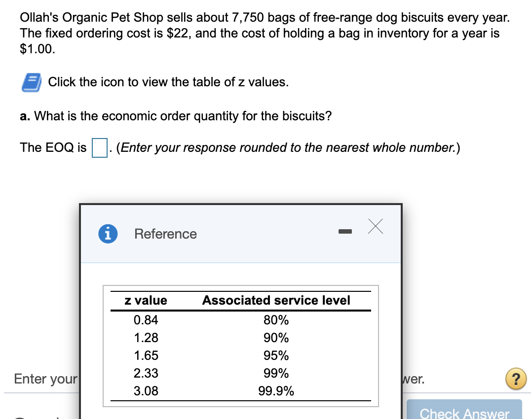Select the 99.9% service level cell
The width and height of the screenshot is (532, 419).
point(277,391)
